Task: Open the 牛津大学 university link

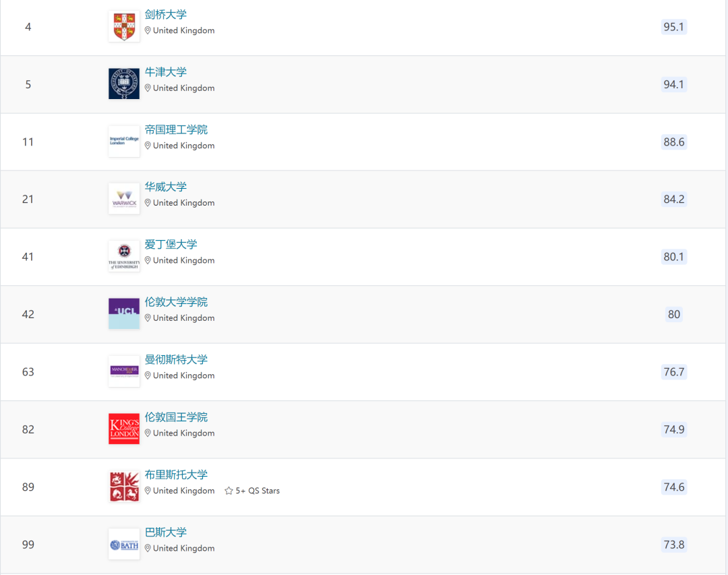Action: tap(166, 72)
